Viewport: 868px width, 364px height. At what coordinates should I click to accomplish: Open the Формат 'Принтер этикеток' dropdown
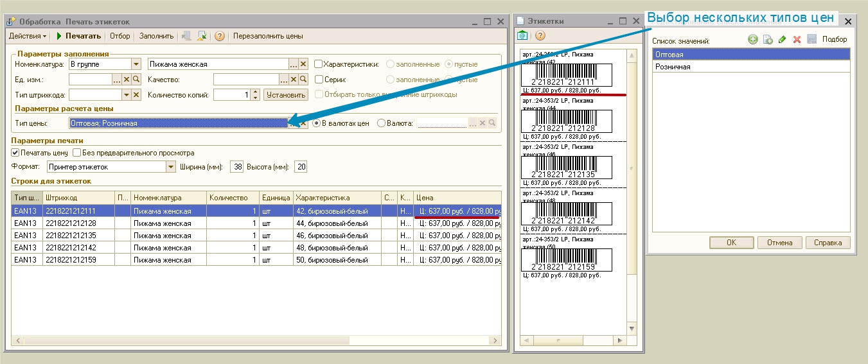(171, 167)
